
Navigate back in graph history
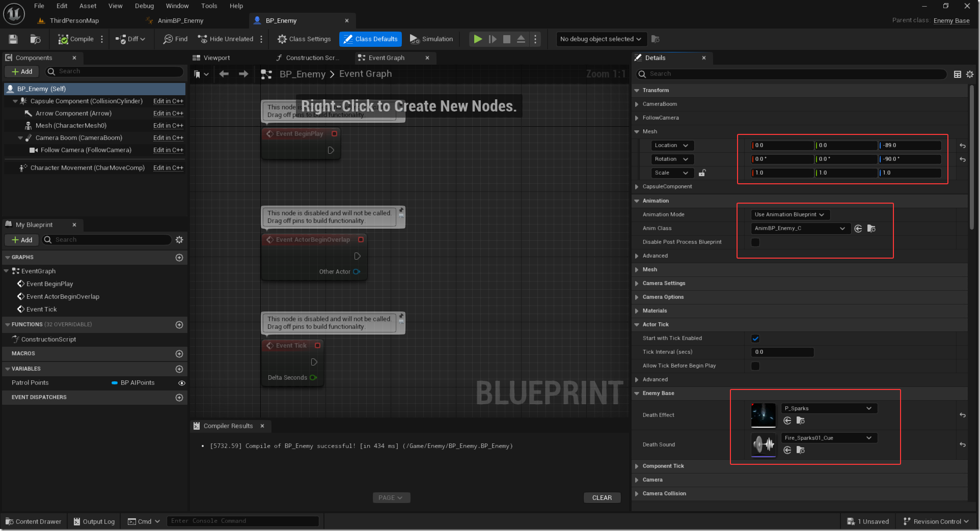coord(224,74)
